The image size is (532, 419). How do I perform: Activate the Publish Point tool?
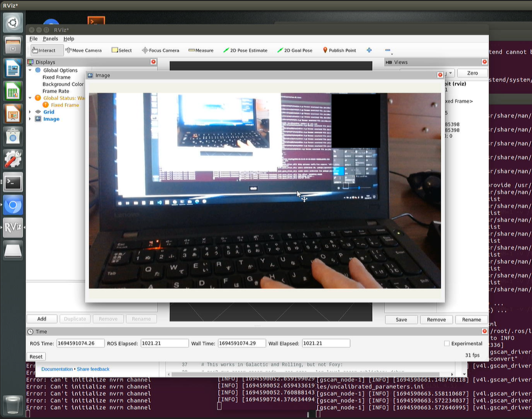(x=339, y=50)
